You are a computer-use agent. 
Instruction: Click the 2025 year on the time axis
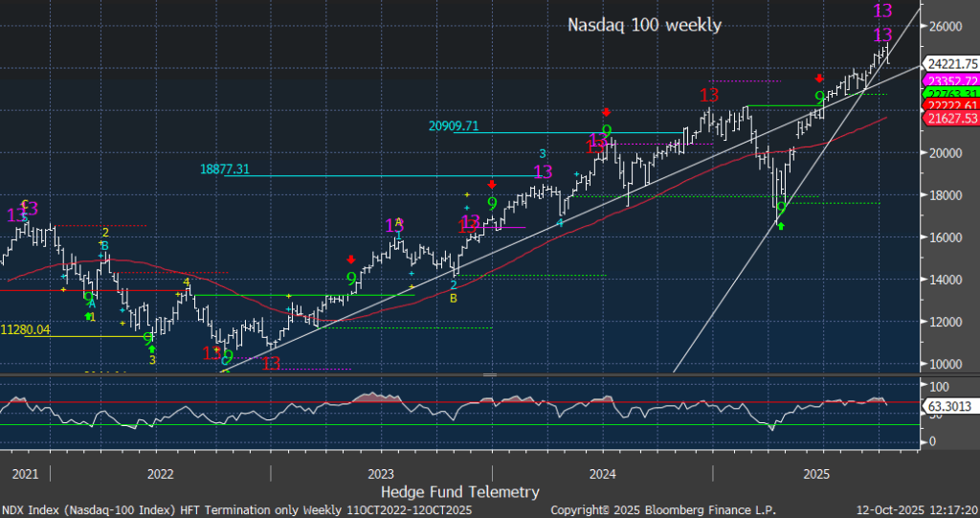pyautogui.click(x=816, y=474)
